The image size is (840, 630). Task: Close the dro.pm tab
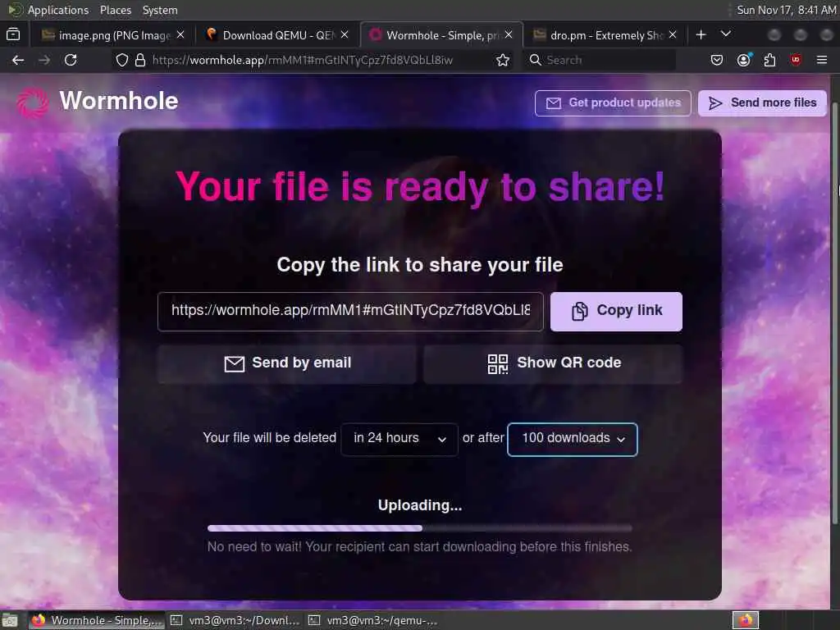673,34
